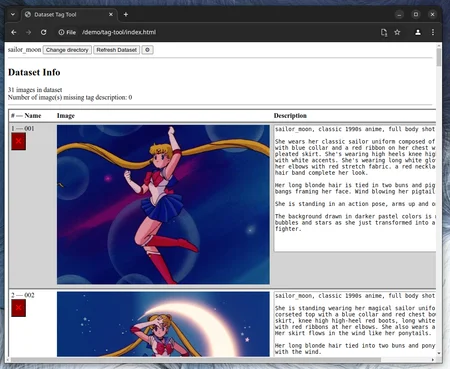450x369 pixels.
Task: Click the page install icon in address bar
Action: coord(384,32)
